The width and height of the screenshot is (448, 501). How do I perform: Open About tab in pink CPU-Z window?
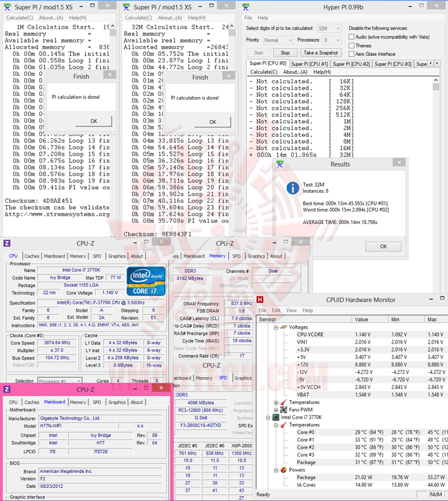(x=137, y=402)
